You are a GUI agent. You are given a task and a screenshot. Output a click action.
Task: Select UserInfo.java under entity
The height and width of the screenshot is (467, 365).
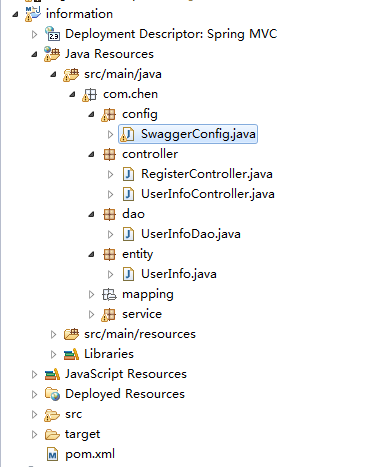179,274
